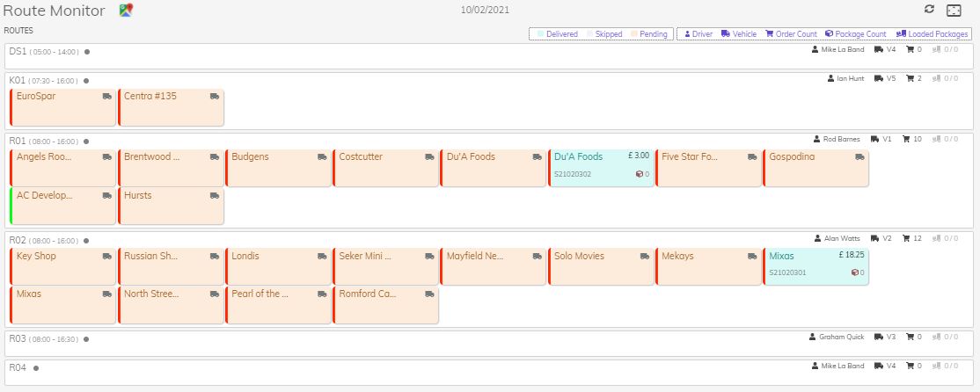Click the R02 route header
The image size is (980, 392).
(x=18, y=240)
